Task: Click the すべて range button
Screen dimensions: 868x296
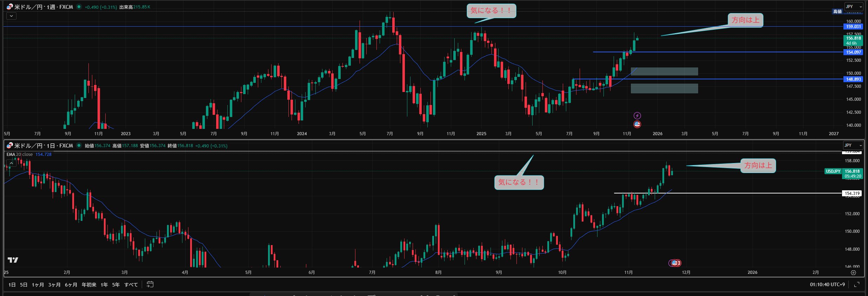Action: click(131, 285)
